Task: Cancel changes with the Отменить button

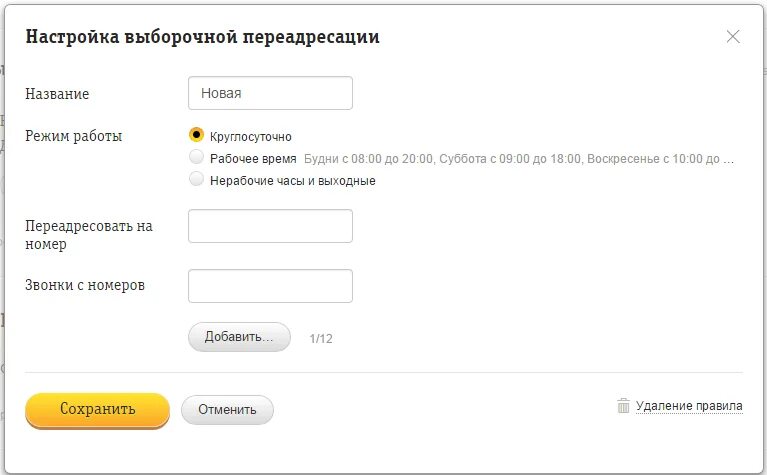Action: point(227,409)
